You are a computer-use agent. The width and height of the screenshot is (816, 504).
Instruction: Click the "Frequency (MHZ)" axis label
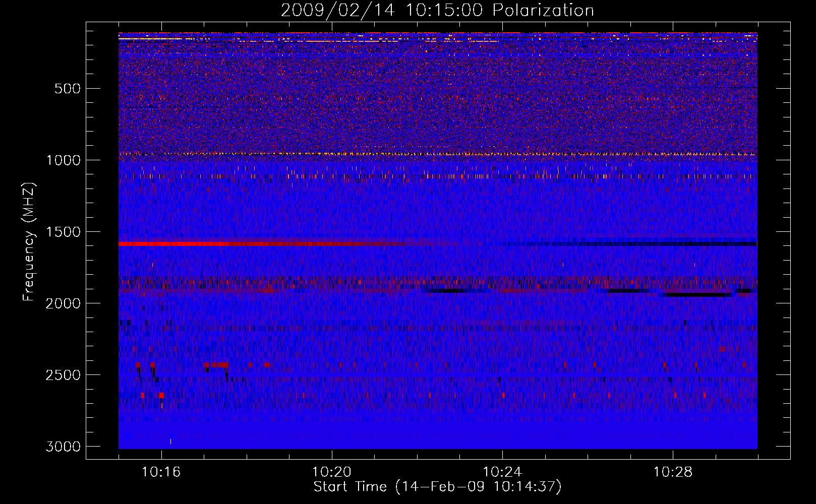[x=29, y=242]
